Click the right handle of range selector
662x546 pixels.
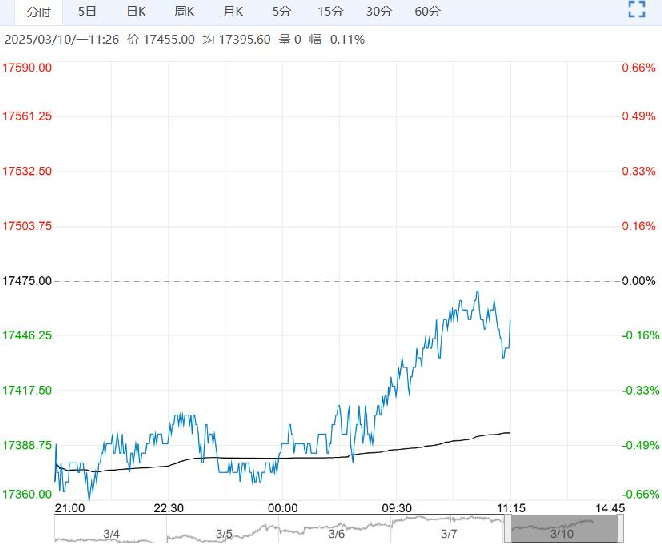click(x=621, y=530)
